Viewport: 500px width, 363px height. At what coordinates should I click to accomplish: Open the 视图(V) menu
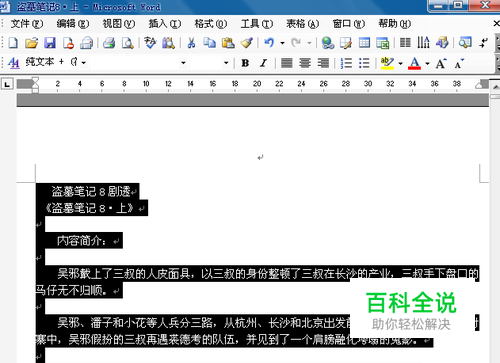119,24
